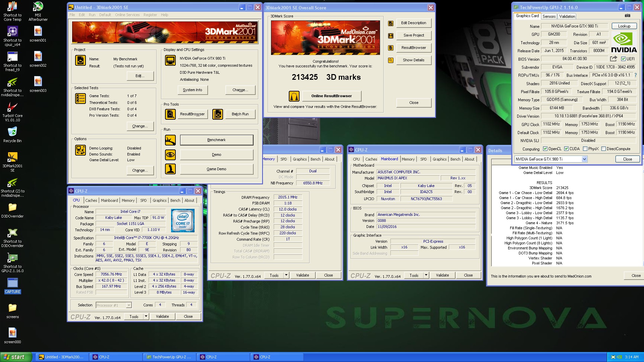Screen dimensions: 644x362
Task: Open SPD tab in CPU-Z Mainboard window
Action: coord(424,159)
